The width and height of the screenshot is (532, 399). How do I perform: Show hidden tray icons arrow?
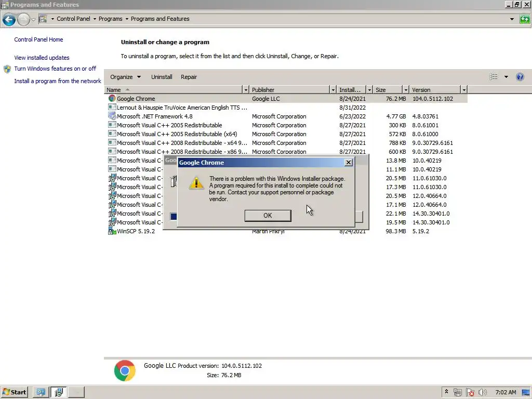(446, 392)
